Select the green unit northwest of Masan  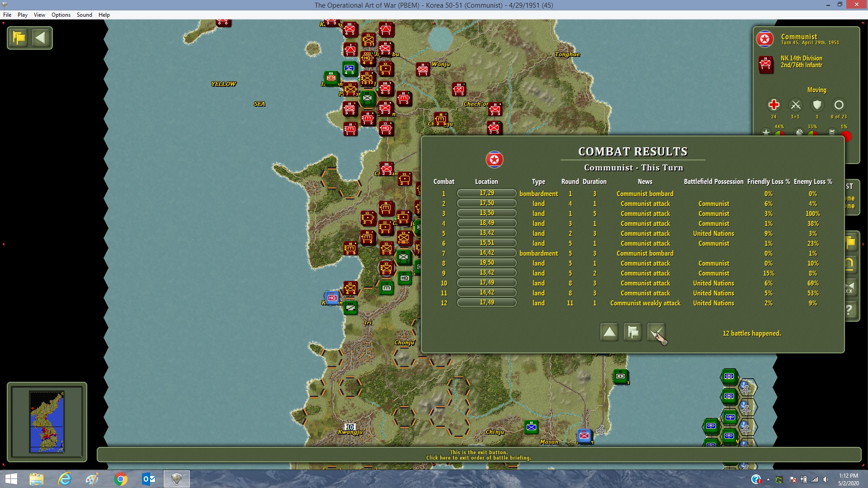pyautogui.click(x=531, y=427)
